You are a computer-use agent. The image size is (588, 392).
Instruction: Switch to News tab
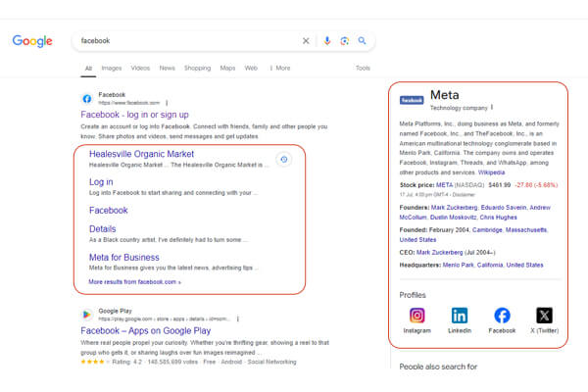click(168, 69)
